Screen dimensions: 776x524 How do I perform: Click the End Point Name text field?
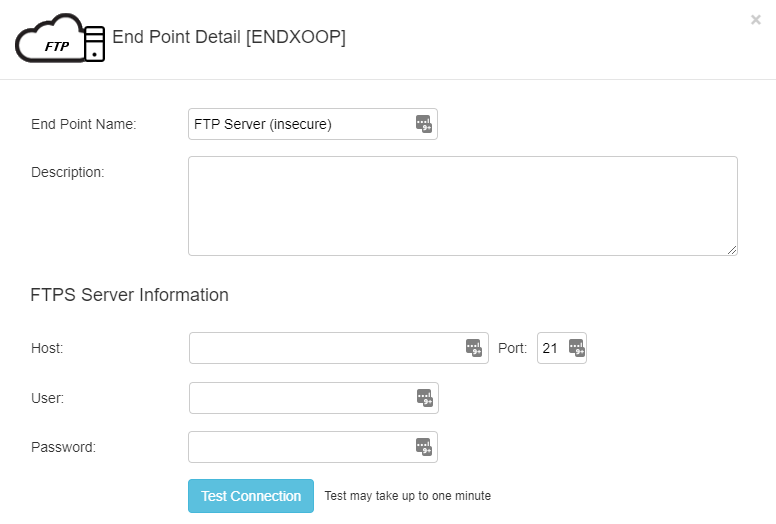(300, 124)
